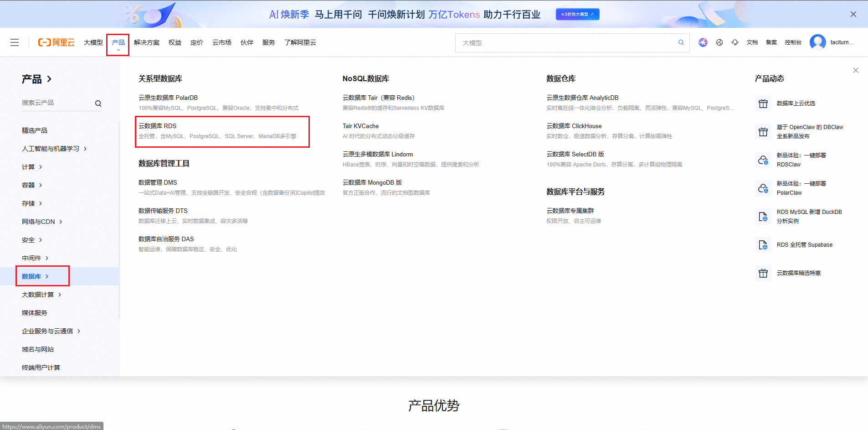Open the 定价 top navigation item
The width and height of the screenshot is (868, 430).
click(197, 42)
